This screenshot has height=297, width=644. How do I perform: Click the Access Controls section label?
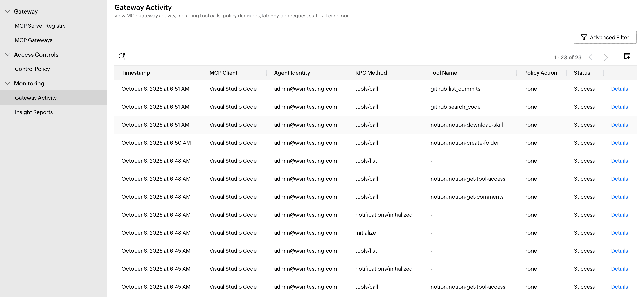pyautogui.click(x=36, y=55)
